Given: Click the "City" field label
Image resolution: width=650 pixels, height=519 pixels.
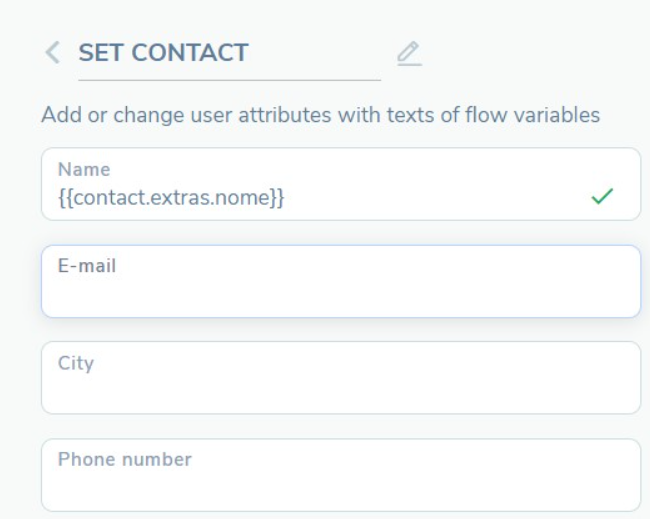Looking at the screenshot, I should (76, 363).
